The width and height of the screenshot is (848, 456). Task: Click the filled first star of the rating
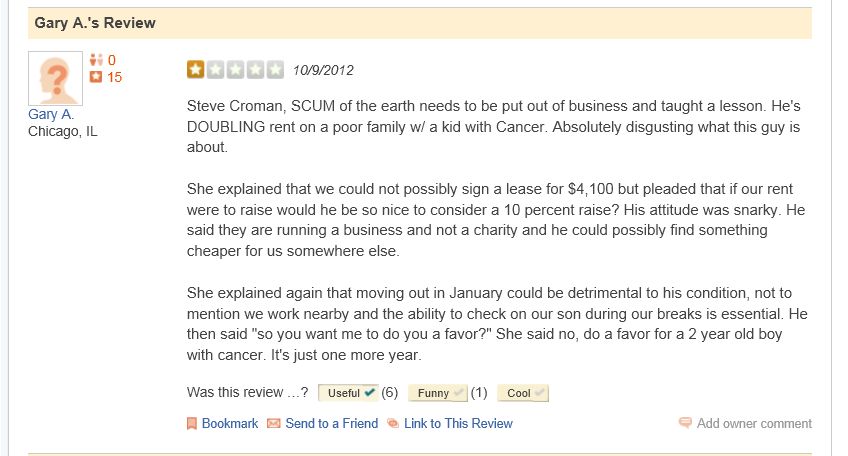pyautogui.click(x=195, y=69)
